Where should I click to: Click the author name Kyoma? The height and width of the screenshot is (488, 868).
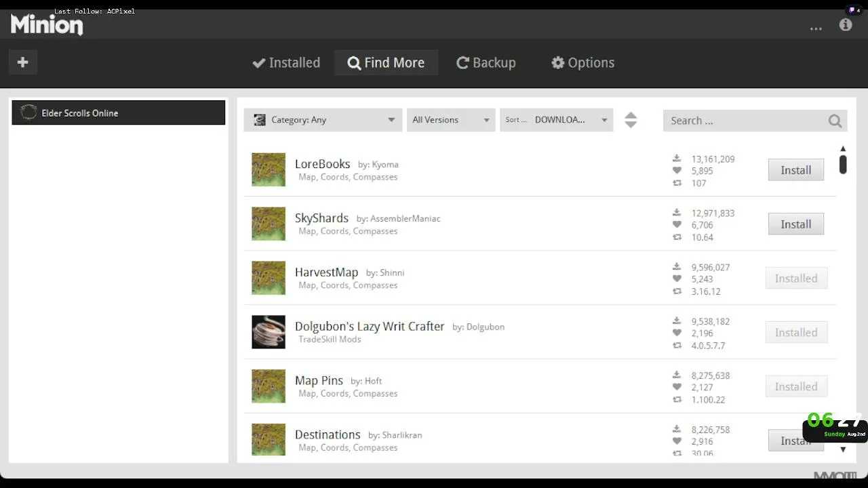(x=385, y=165)
